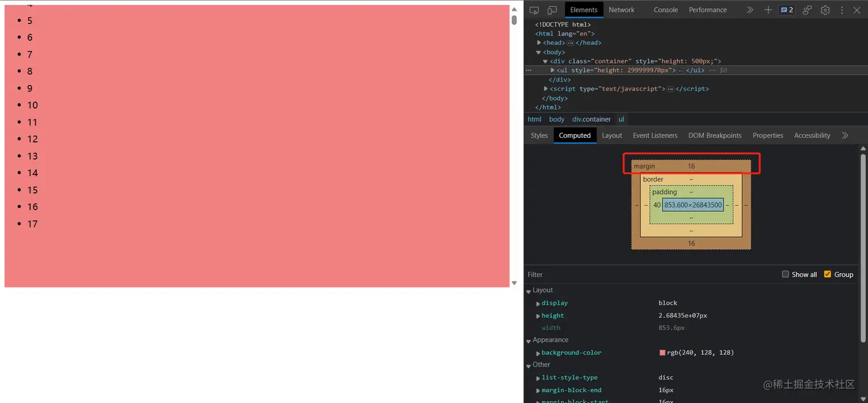The image size is (868, 403).
Task: Collapse the Layout computed group
Action: coord(528,291)
